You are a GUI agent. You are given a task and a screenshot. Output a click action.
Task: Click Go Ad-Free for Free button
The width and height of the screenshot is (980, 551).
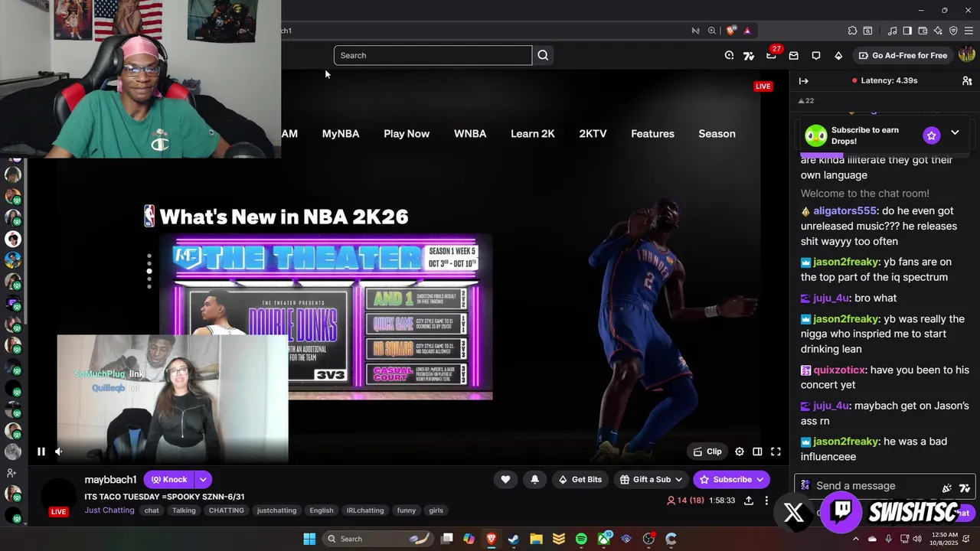tap(903, 55)
